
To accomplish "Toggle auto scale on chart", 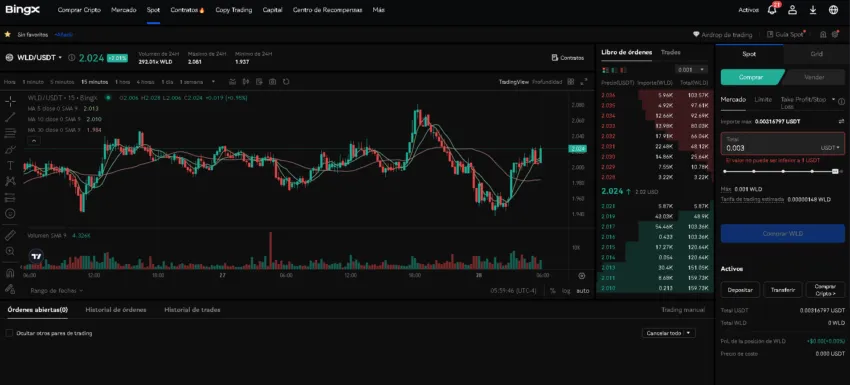I will 583,291.
